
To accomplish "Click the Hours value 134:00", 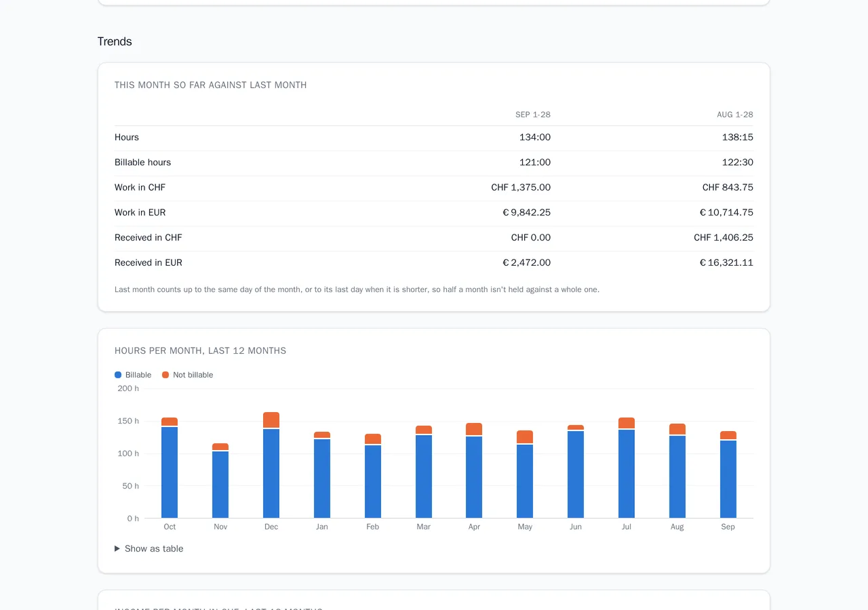I will [535, 138].
